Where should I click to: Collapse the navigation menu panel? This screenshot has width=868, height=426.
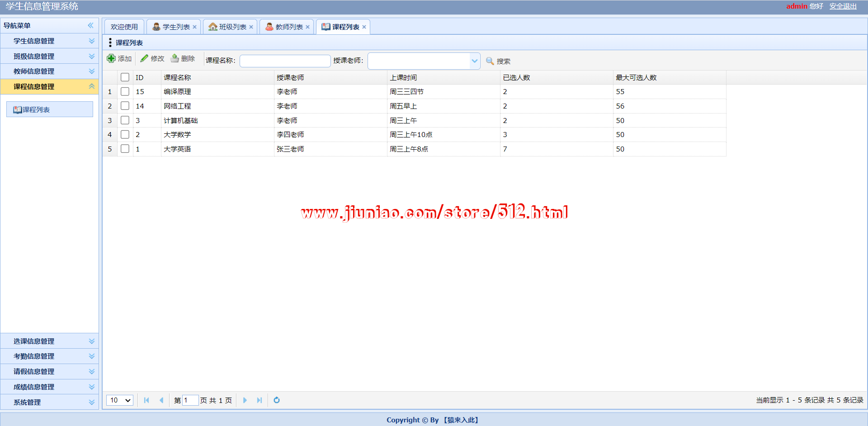click(91, 25)
